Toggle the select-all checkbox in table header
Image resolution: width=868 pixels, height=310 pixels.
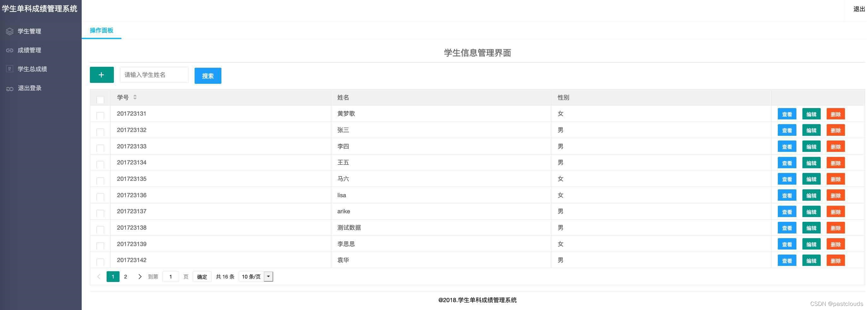100,99
